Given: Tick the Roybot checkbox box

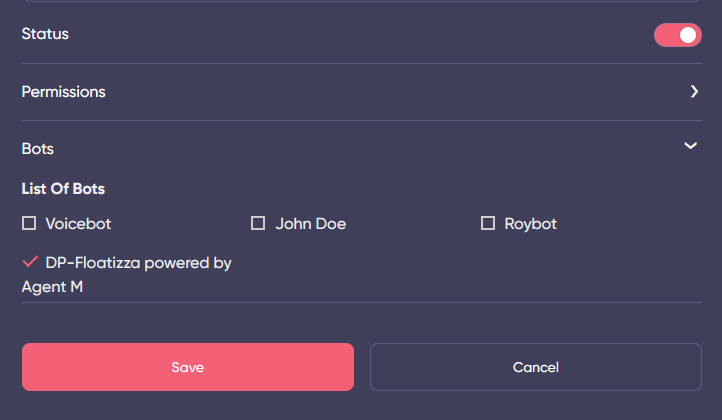Looking at the screenshot, I should [488, 223].
